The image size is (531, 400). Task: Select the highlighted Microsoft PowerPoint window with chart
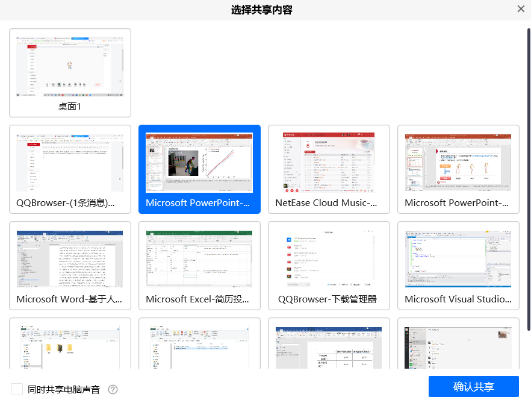coord(199,169)
